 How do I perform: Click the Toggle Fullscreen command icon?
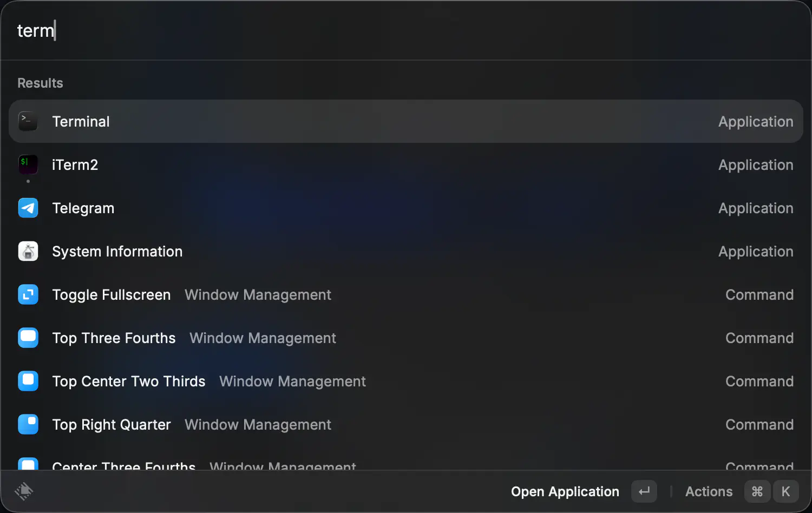tap(28, 294)
